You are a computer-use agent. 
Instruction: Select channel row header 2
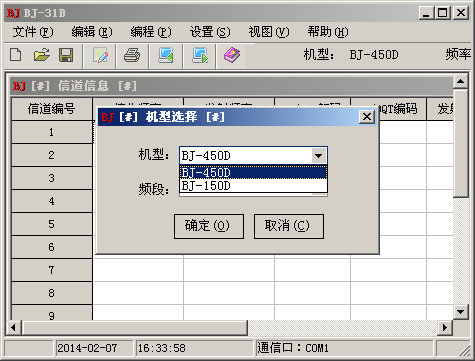52,155
